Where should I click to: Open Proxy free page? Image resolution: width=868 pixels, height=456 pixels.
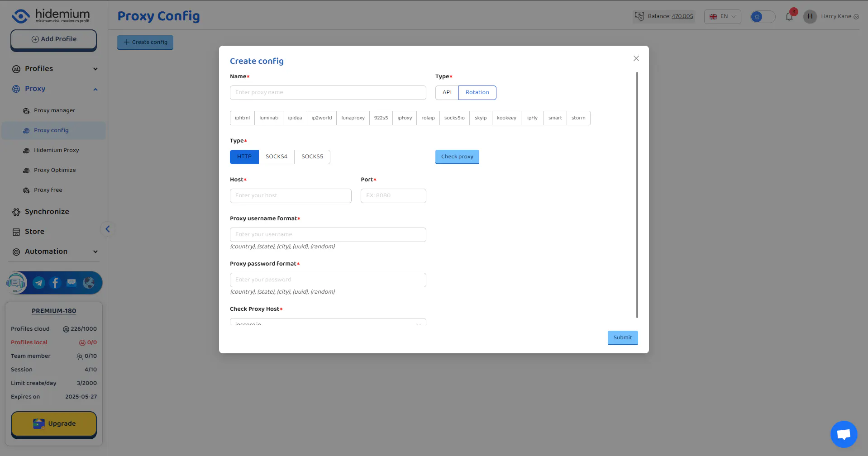[48, 190]
